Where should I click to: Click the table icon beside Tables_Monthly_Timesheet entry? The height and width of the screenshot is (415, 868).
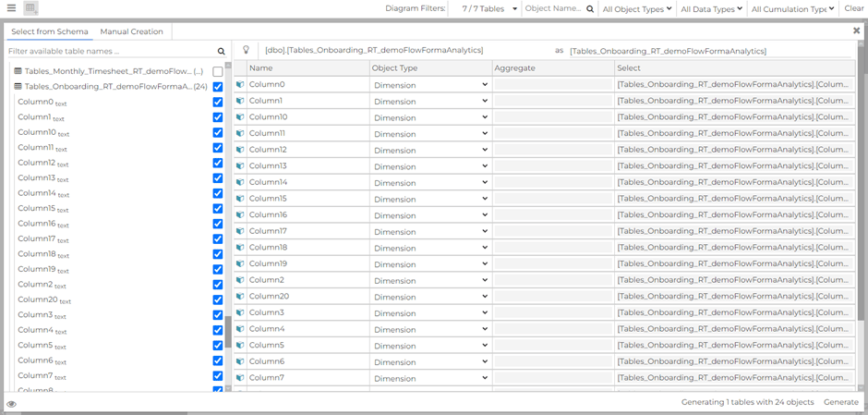(x=18, y=71)
